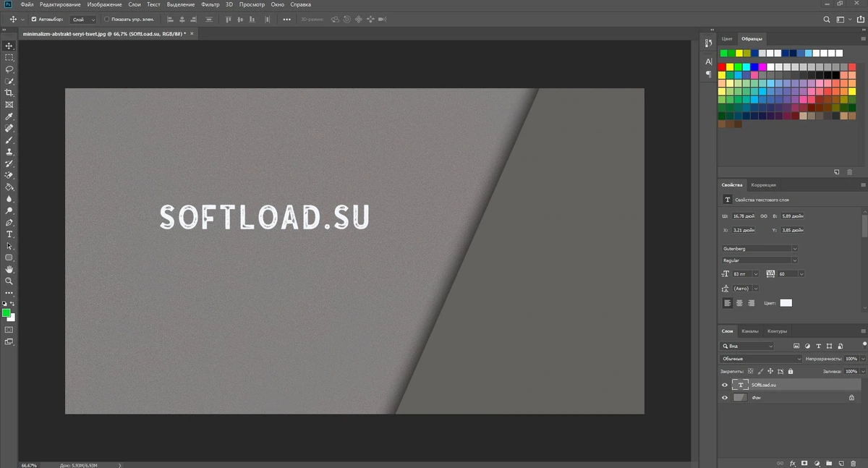Select the Path Selection arrow tool

pyautogui.click(x=9, y=246)
